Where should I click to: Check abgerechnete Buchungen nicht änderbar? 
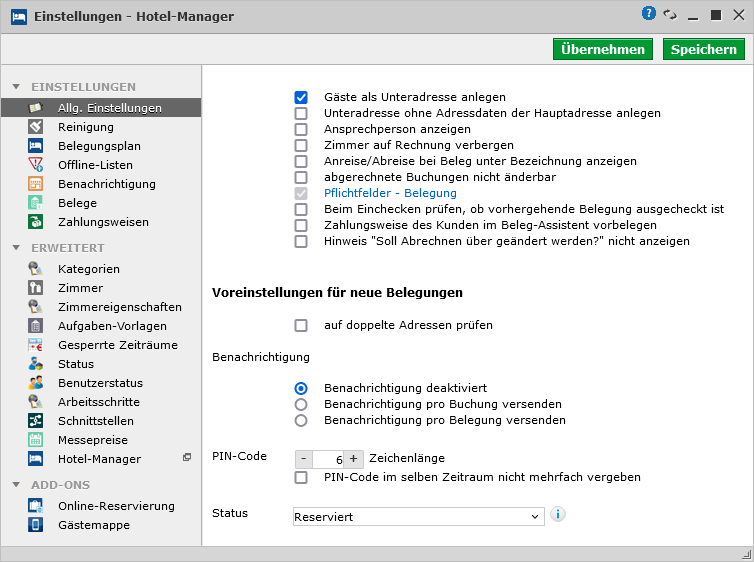[301, 177]
